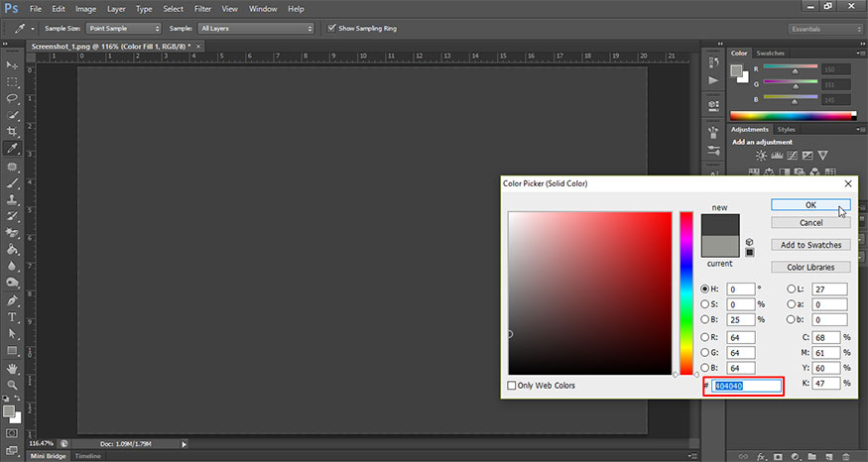This screenshot has width=868, height=462.
Task: Select the Rectangular Marquee tool
Action: point(12,82)
